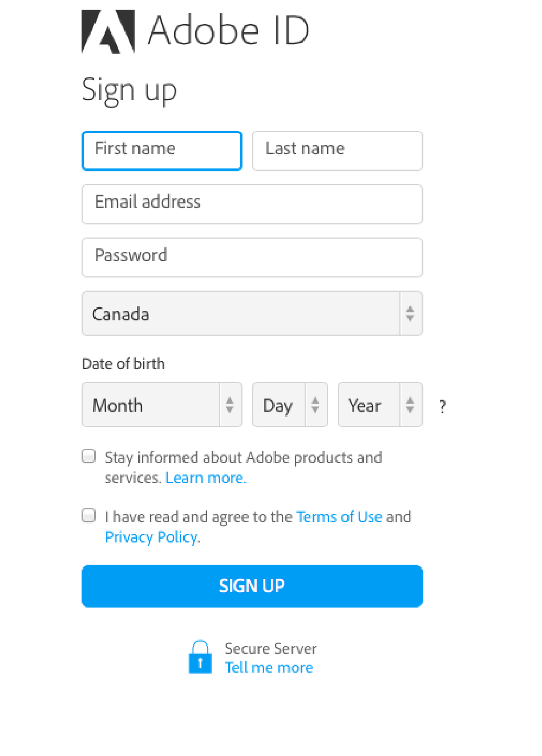Open the Day dropdown

pos(290,405)
